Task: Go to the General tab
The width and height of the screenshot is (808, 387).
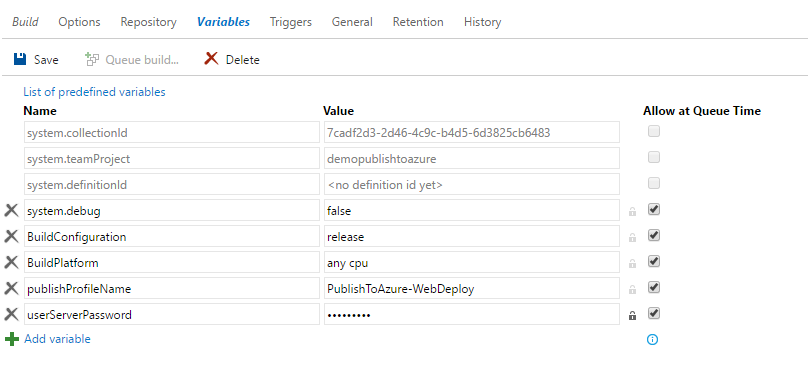Action: coord(352,22)
